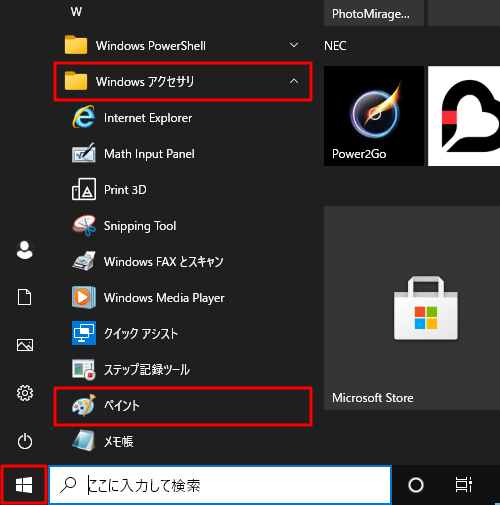Click the Windows Start button

click(24, 485)
